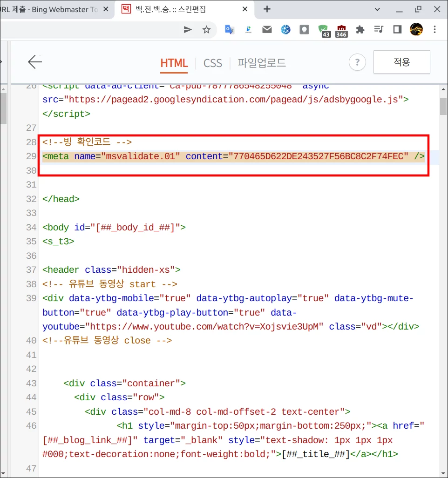This screenshot has width=448, height=478.
Task: Open the mail envelope extension
Action: 267,29
